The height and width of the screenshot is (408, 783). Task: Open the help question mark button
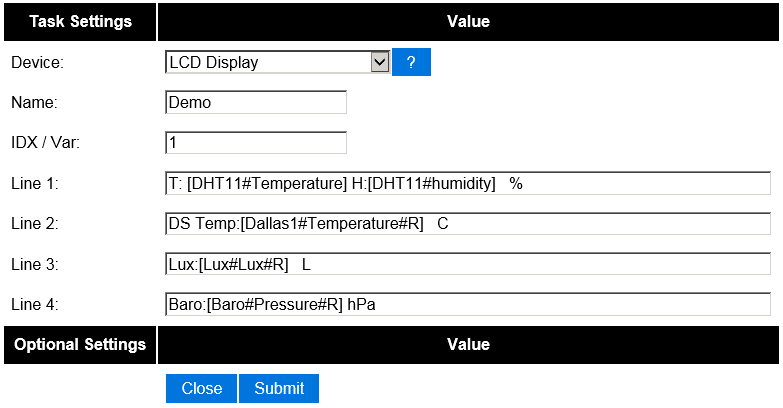pos(411,62)
